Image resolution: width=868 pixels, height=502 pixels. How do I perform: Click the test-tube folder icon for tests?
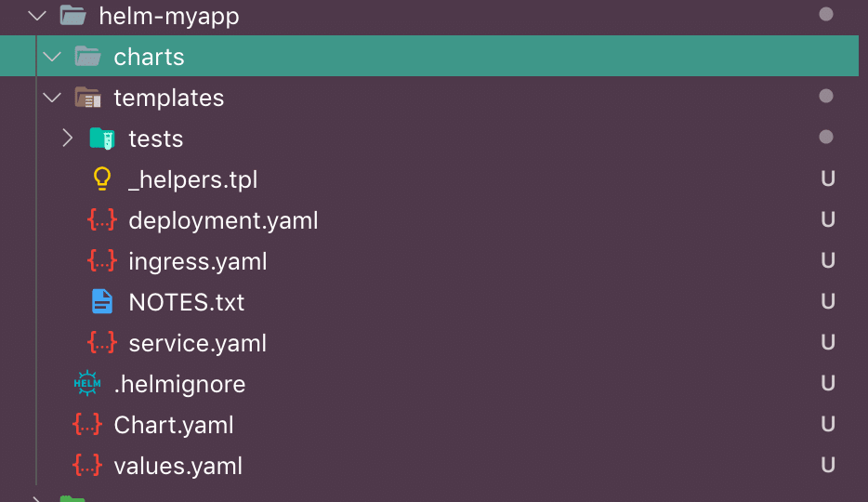[x=102, y=139]
